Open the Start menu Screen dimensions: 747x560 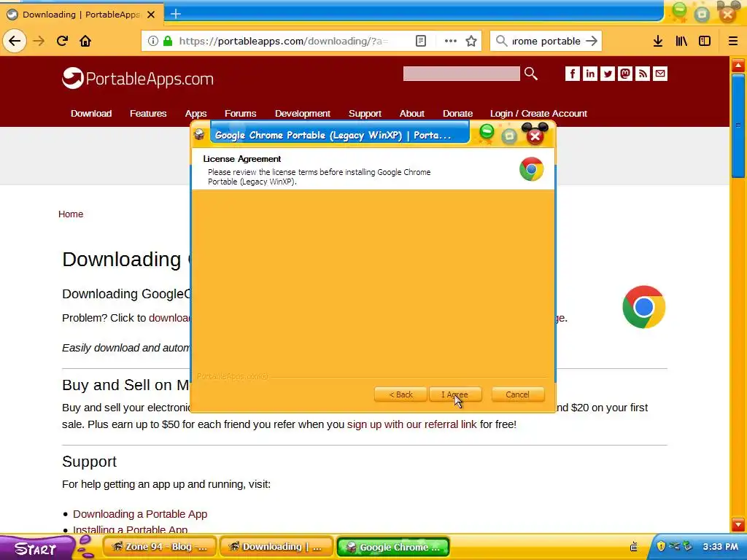coord(36,548)
